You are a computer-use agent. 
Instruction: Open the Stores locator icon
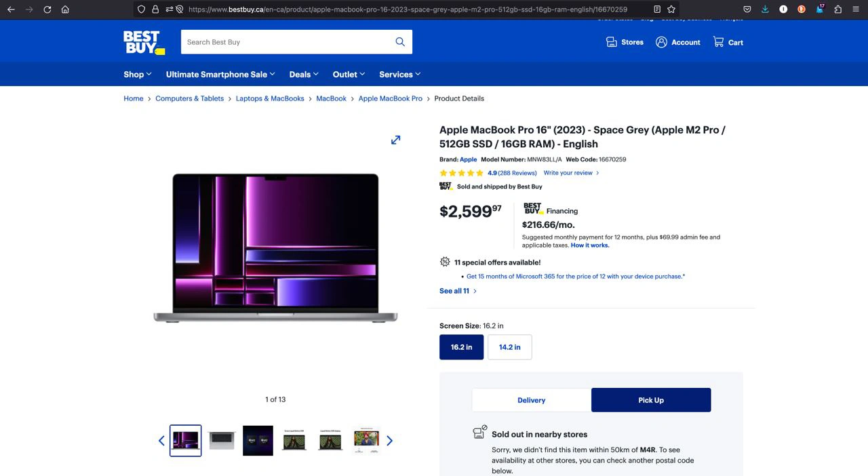click(611, 42)
